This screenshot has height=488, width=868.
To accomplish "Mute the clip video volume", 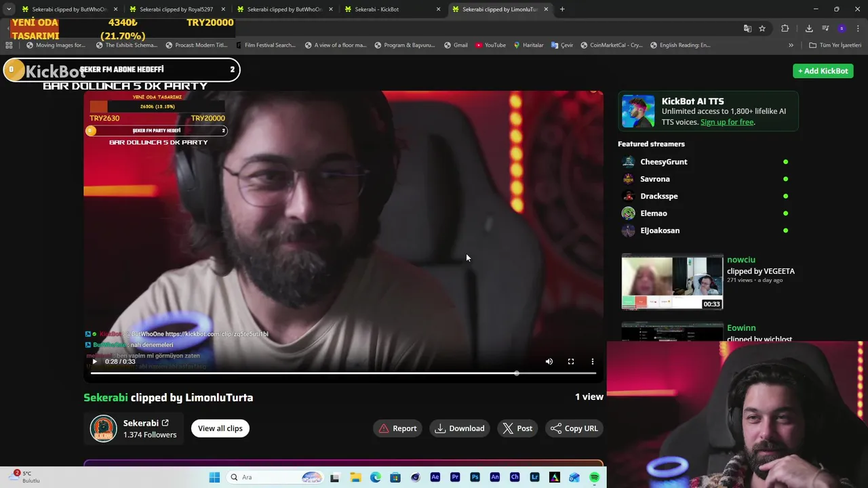I will tap(549, 362).
